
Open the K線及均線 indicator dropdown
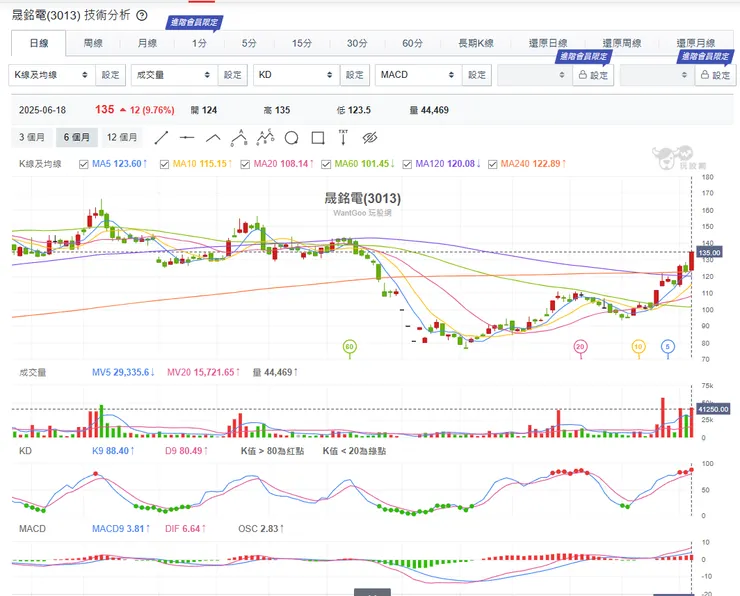52,75
